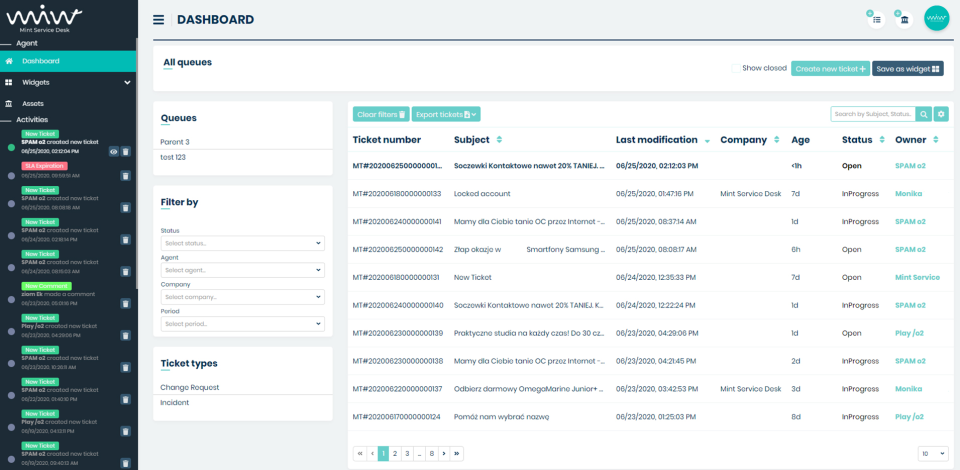Image resolution: width=960 pixels, height=470 pixels.
Task: Delete the SLA Expiration activity with trash icon
Action: click(126, 176)
